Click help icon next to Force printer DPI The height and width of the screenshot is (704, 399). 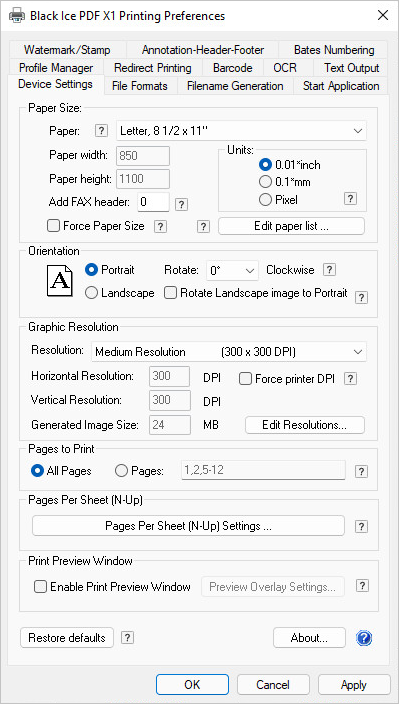[x=351, y=379]
